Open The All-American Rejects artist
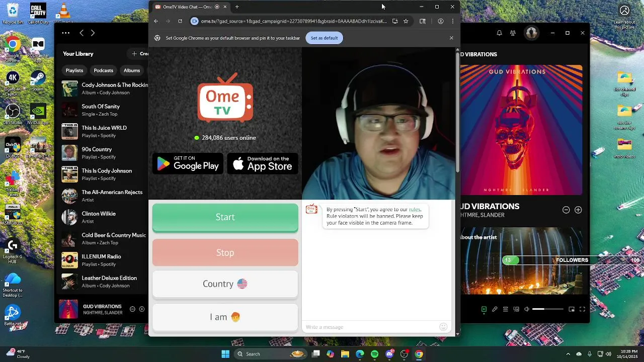The width and height of the screenshot is (644, 362). coord(105,196)
